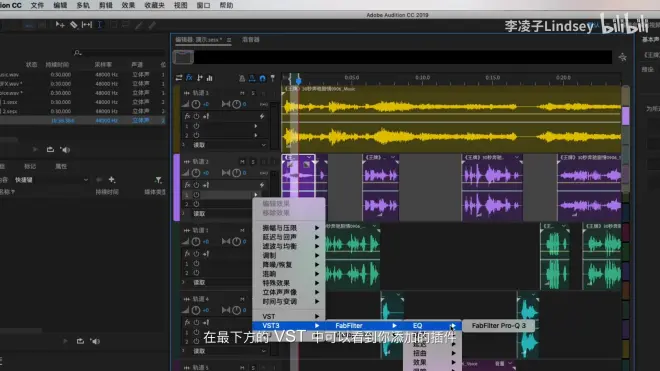Image resolution: width=660 pixels, height=371 pixels.
Task: Select the Razor tool in toolbar
Action: point(74,25)
